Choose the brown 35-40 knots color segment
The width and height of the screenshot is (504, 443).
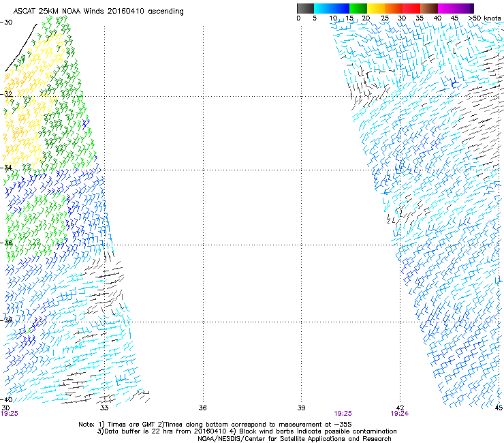(429, 8)
